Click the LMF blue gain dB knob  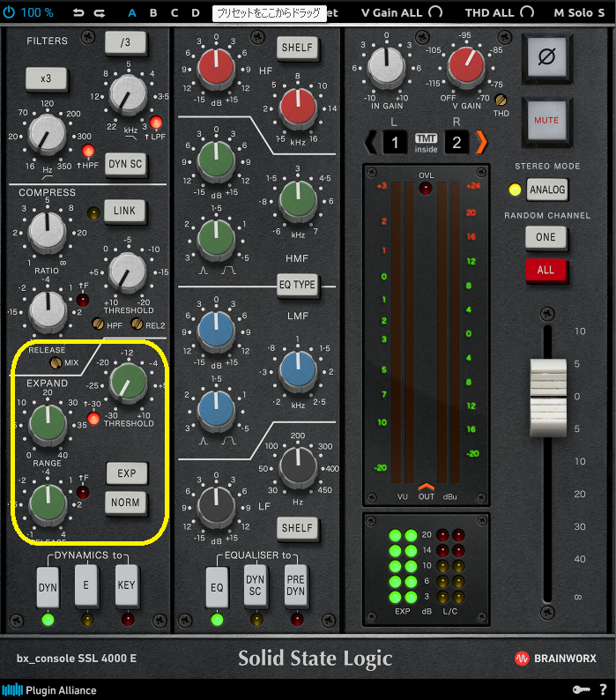click(216, 331)
